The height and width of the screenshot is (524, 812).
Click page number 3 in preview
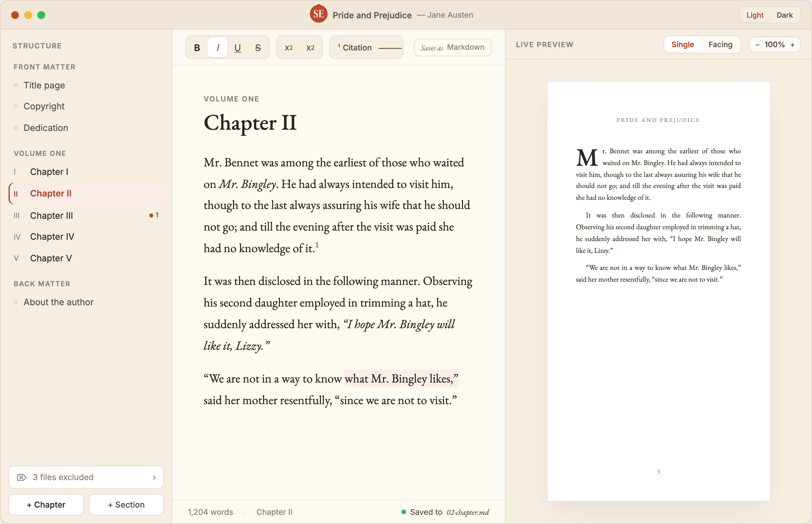click(x=658, y=472)
